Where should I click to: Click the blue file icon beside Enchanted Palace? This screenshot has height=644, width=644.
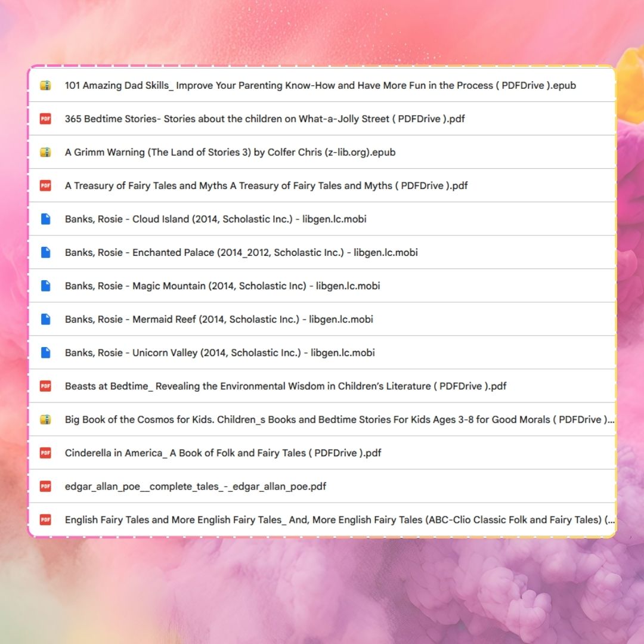(45, 252)
